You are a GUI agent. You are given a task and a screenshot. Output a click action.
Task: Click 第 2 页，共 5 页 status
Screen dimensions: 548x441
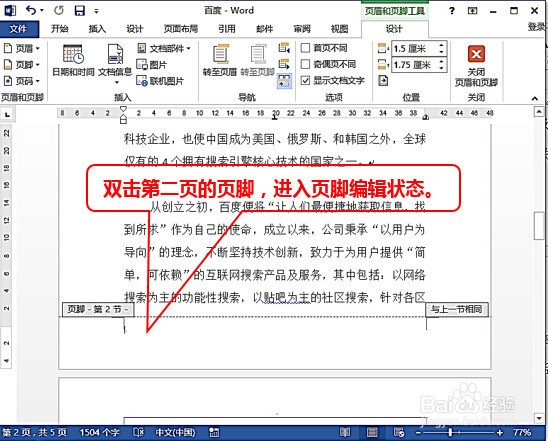(34, 433)
